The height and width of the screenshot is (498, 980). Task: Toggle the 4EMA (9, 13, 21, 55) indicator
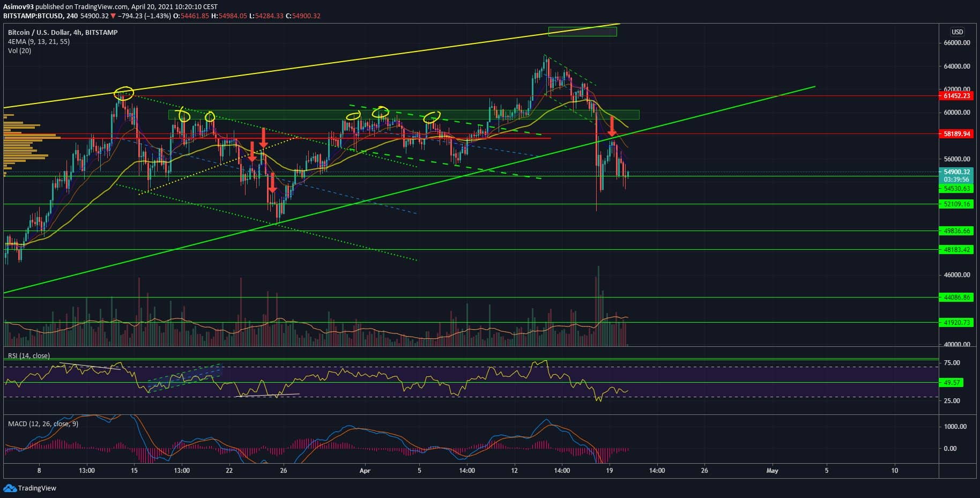[x=39, y=42]
